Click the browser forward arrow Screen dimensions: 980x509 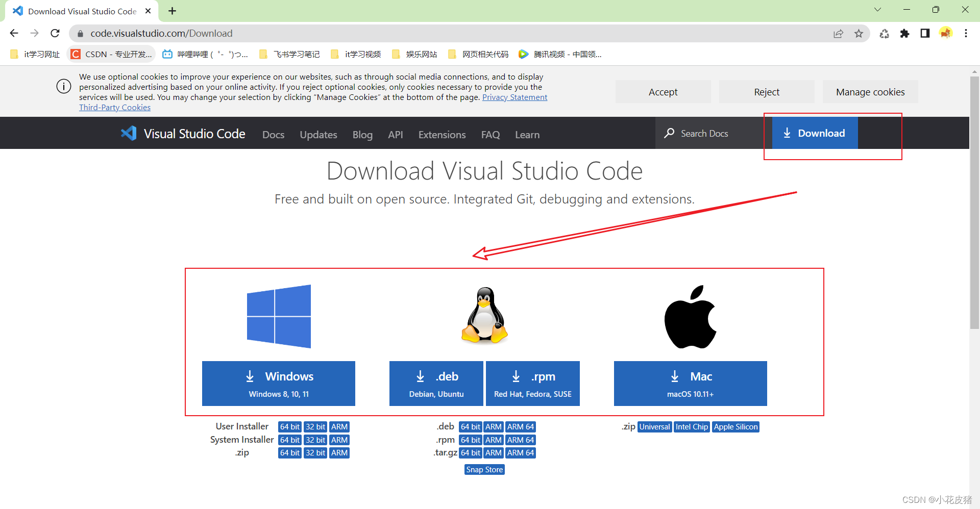point(34,33)
